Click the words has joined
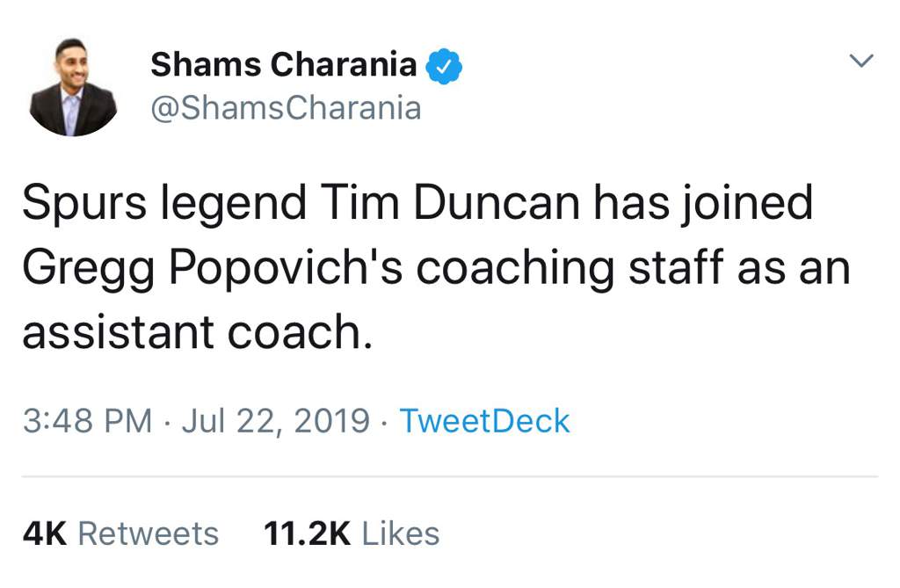900x588 pixels. point(703,205)
